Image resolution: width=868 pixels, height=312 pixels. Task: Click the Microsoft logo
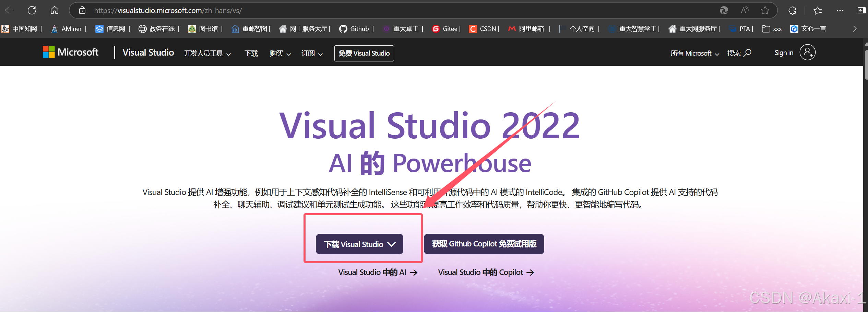(x=71, y=52)
